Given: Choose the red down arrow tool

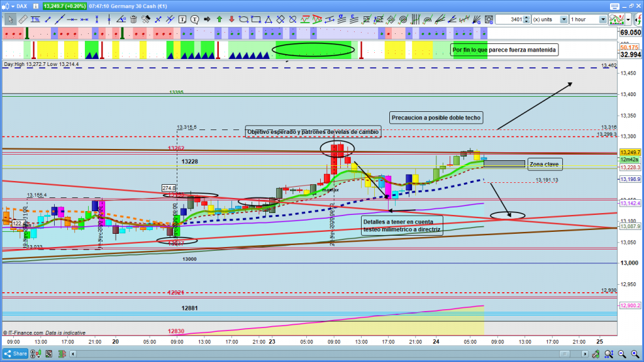Looking at the screenshot, I should point(231,19).
